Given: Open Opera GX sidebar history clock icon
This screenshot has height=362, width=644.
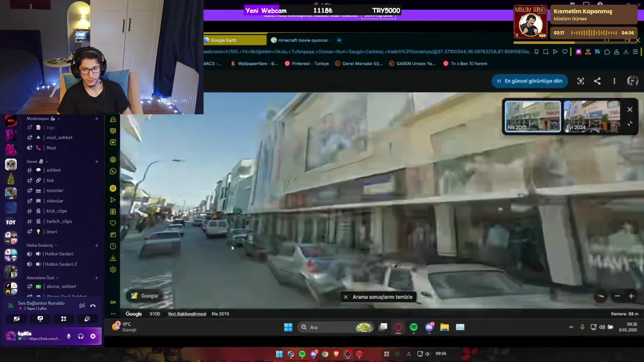Looking at the screenshot, I should tap(113, 246).
